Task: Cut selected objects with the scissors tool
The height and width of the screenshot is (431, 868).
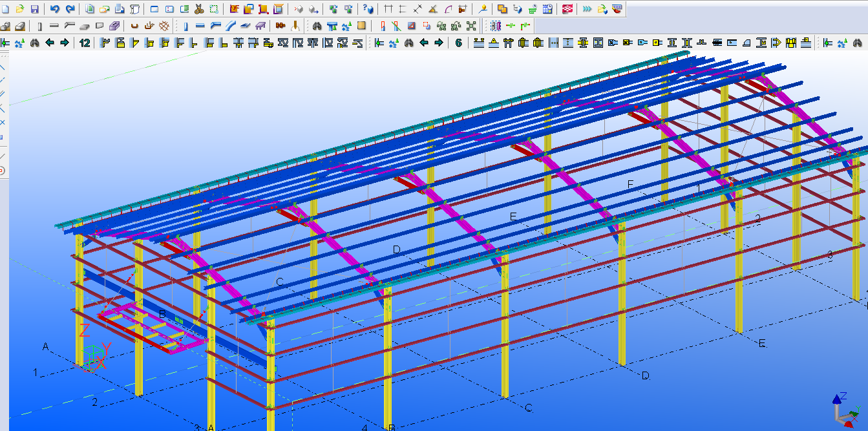Action: [x=198, y=8]
